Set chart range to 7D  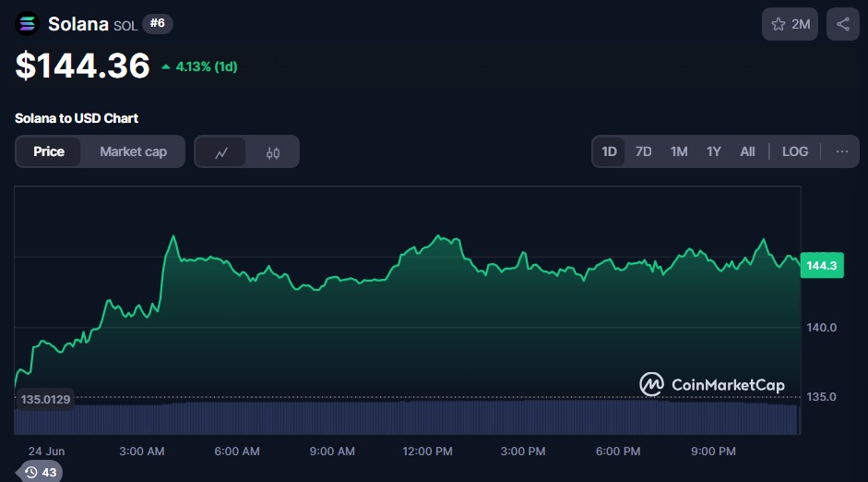tap(643, 151)
